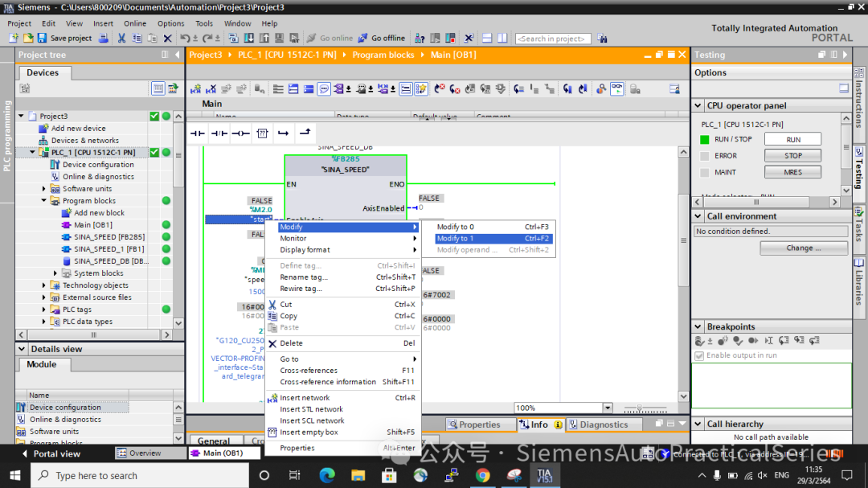Click the Cut icon in main toolbar
The image size is (868, 488).
121,38
